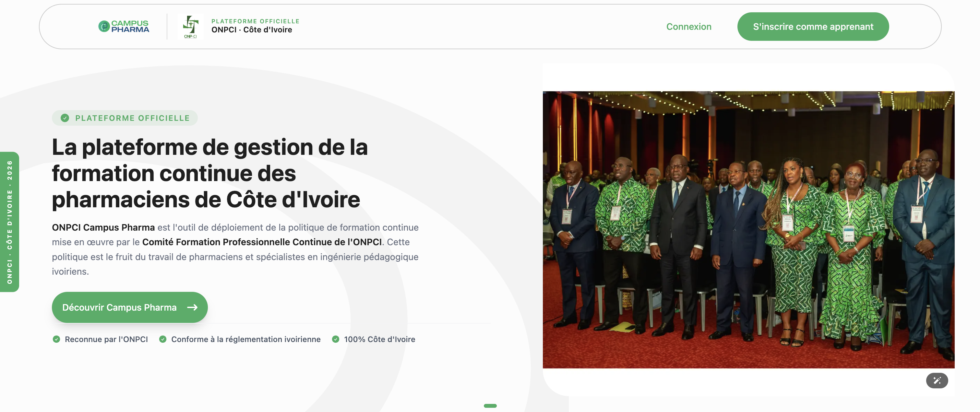980x412 pixels.
Task: Click the 100% Côte d'Ivoire label
Action: tap(379, 339)
